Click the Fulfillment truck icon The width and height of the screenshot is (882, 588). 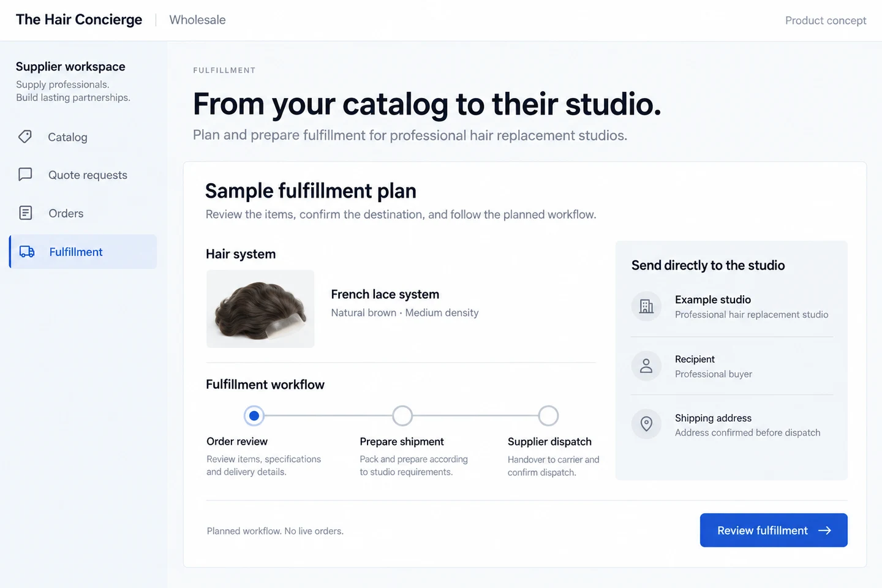tap(27, 252)
